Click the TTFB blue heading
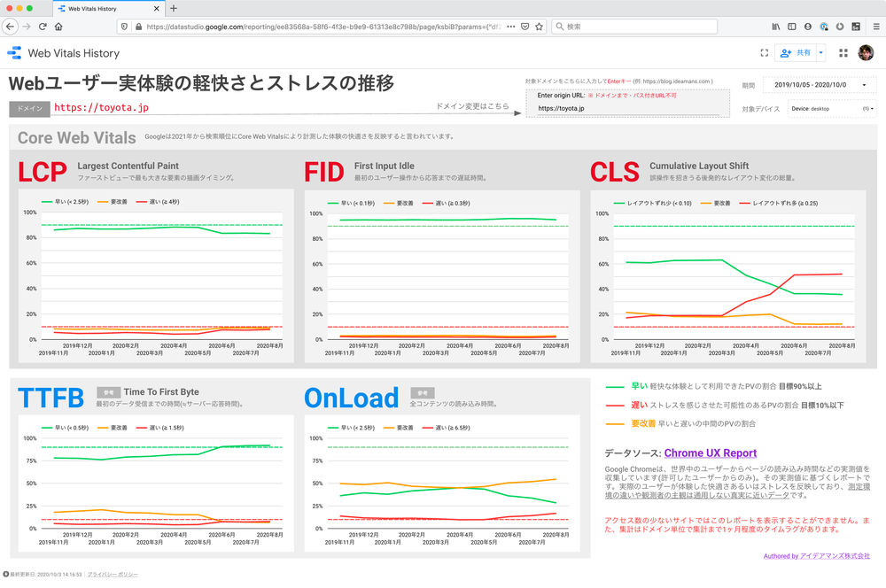 pos(51,398)
